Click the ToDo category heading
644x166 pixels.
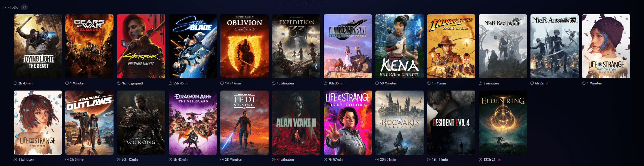13,7
